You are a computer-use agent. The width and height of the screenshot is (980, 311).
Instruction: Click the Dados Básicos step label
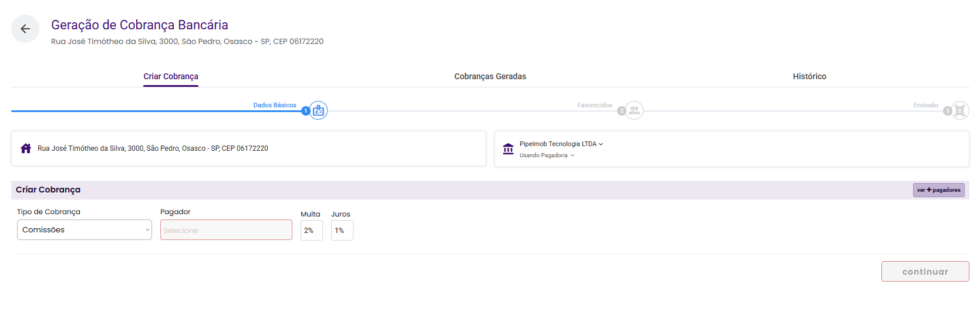point(275,105)
